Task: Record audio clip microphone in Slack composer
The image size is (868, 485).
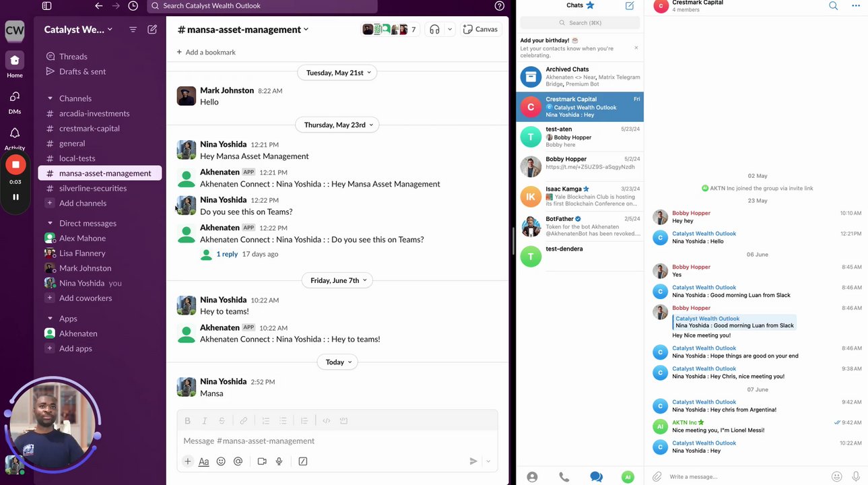Action: click(279, 461)
